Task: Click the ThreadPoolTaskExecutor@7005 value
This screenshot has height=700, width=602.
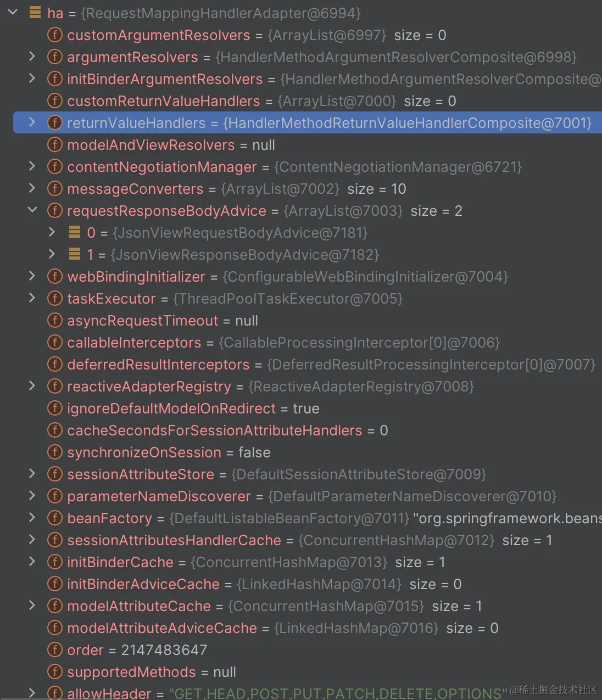Action: 288,299
